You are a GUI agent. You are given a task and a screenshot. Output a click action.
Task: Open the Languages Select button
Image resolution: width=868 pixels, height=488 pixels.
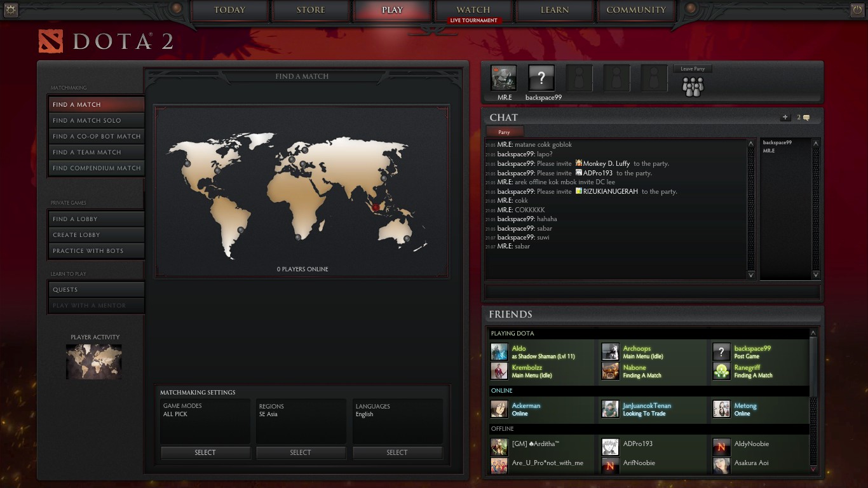point(397,452)
